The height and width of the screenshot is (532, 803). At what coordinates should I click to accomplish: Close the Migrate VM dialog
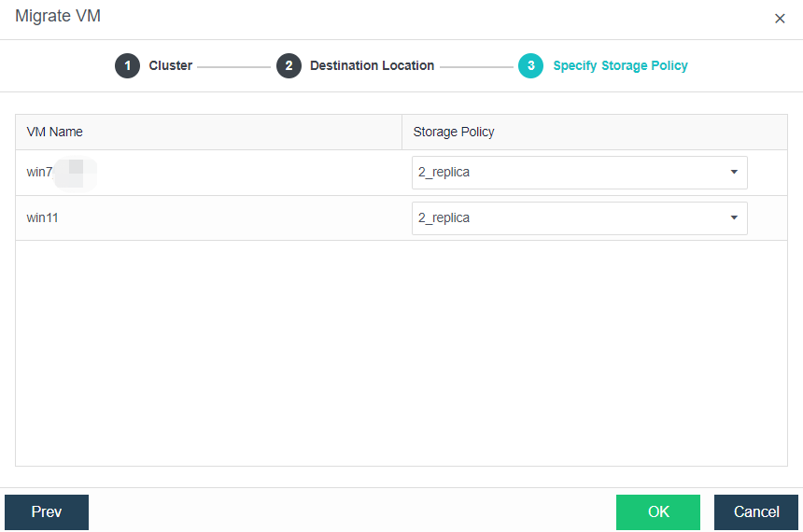click(780, 19)
